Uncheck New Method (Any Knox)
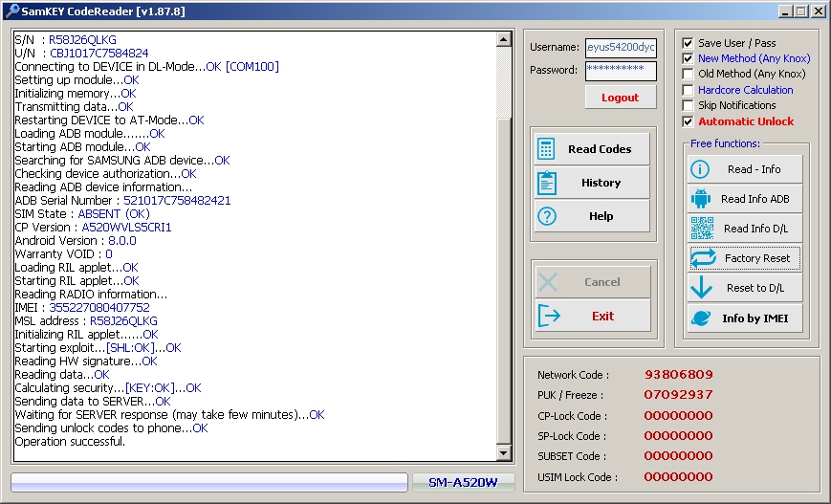Viewport: 831px width, 504px height. pyautogui.click(x=688, y=58)
